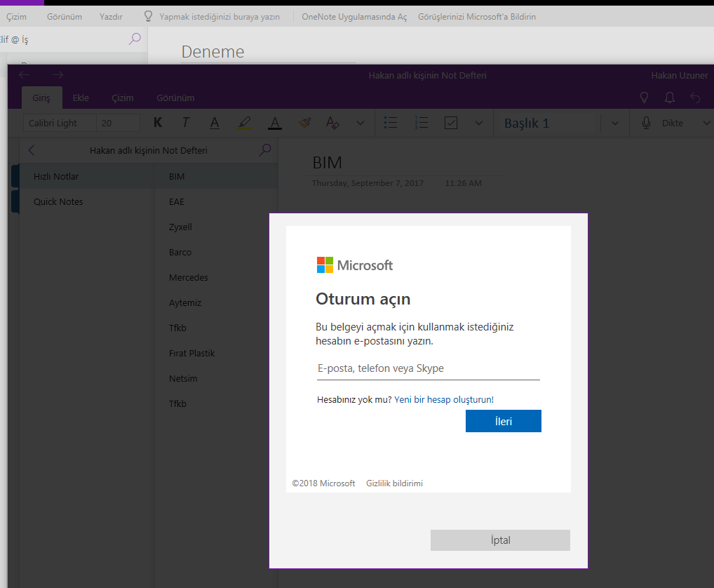Switch to the Ekle tab

pos(81,98)
